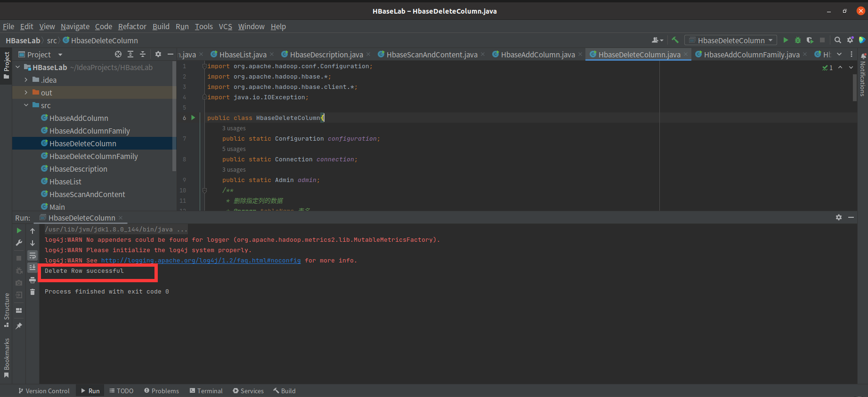This screenshot has width=868, height=397.
Task: Close the HbaseDescription.java editor tab
Action: click(x=368, y=55)
